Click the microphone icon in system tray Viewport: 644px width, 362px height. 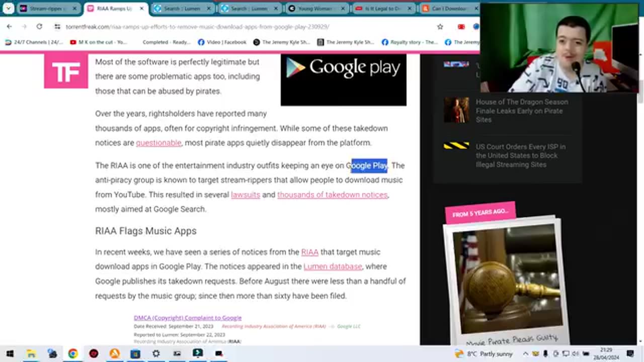(x=545, y=354)
